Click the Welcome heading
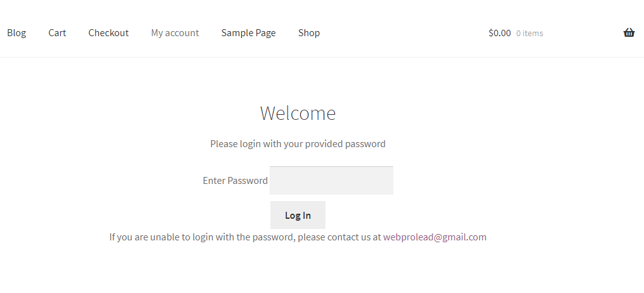This screenshot has height=293, width=644. point(298,114)
